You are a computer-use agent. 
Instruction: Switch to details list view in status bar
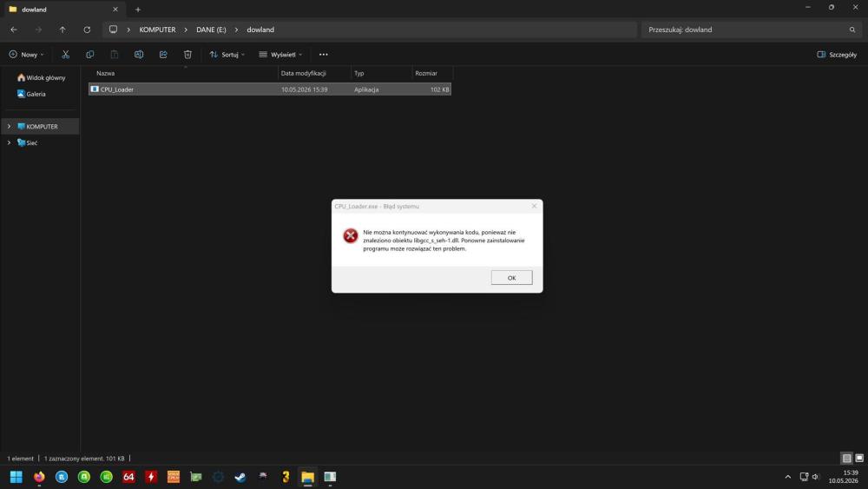tap(846, 458)
